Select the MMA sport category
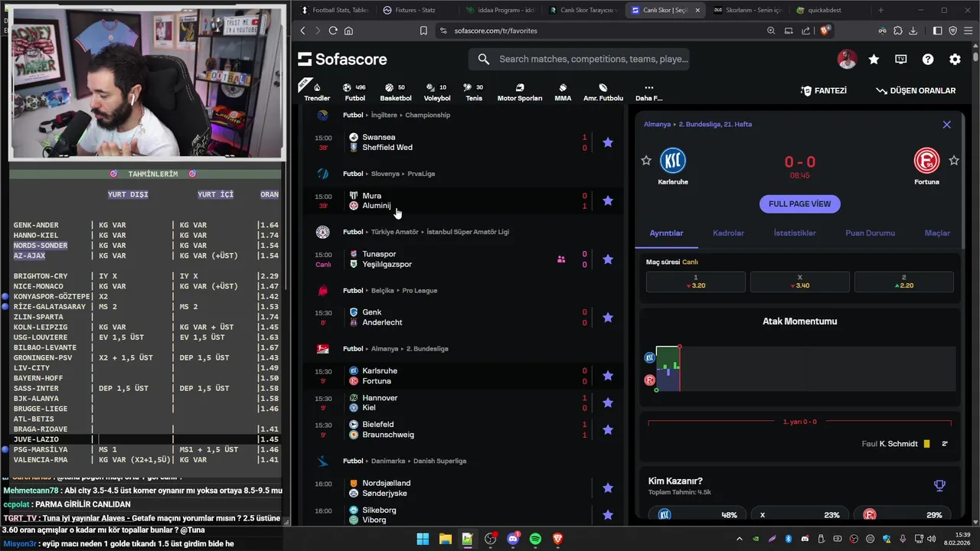 pyautogui.click(x=563, y=92)
